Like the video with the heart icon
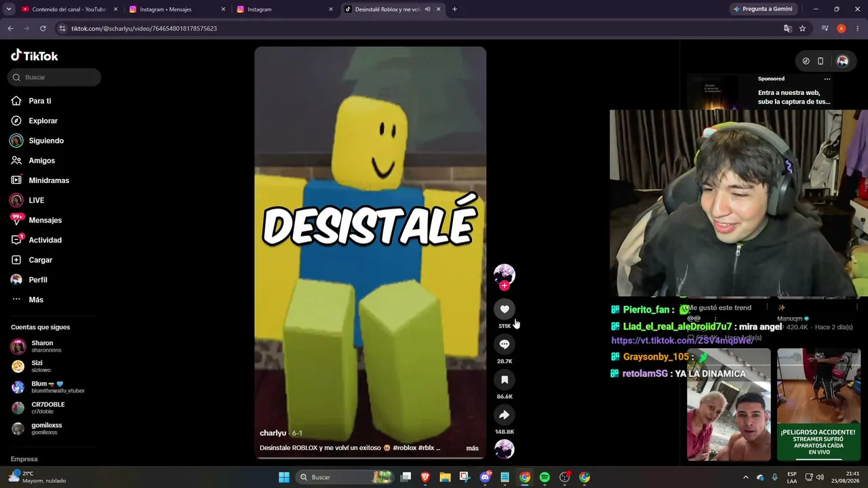Screen dimensions: 868x488 tap(505, 309)
